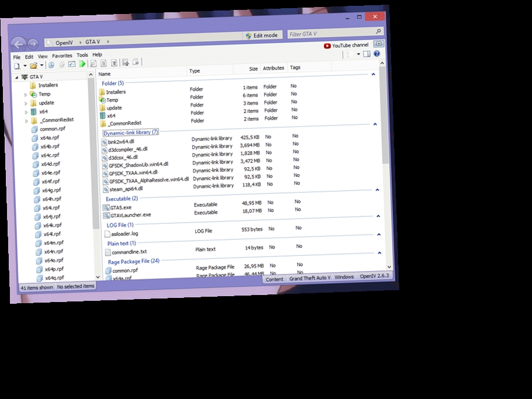Click the Back navigation arrow

pyautogui.click(x=19, y=44)
